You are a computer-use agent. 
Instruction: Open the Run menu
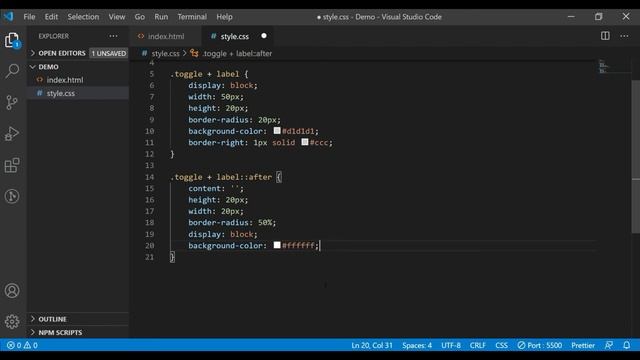pyautogui.click(x=161, y=17)
